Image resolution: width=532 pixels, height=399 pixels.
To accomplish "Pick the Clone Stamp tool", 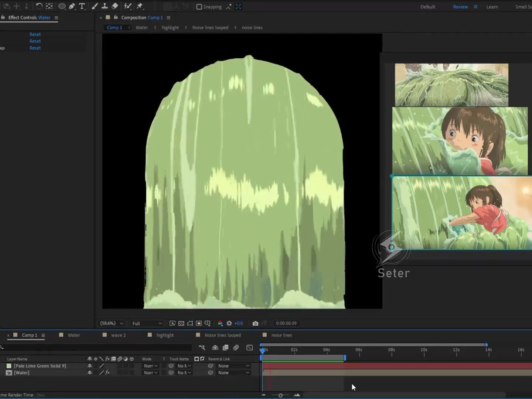I will pyautogui.click(x=105, y=6).
